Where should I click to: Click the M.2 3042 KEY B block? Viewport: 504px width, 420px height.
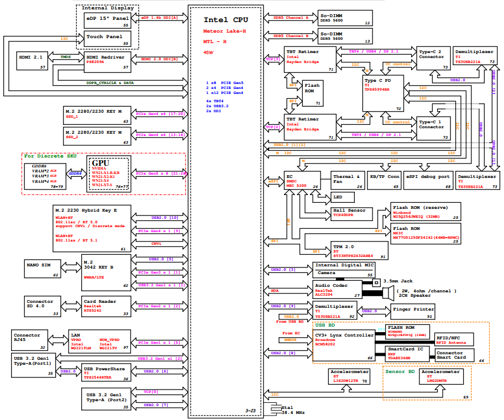pyautogui.click(x=106, y=272)
